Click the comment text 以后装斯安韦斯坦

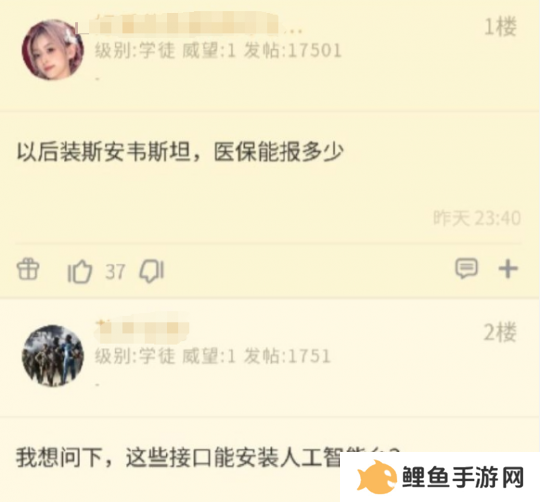click(x=104, y=152)
